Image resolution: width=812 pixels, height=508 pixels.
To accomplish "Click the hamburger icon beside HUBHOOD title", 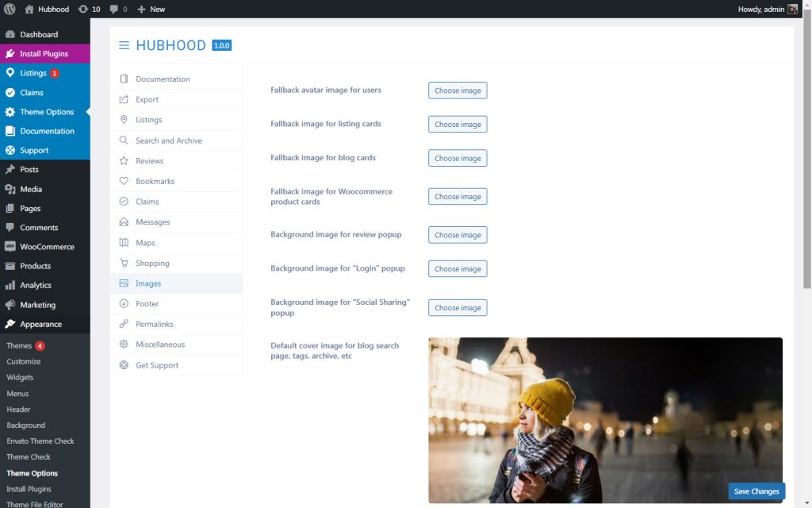I will (124, 45).
